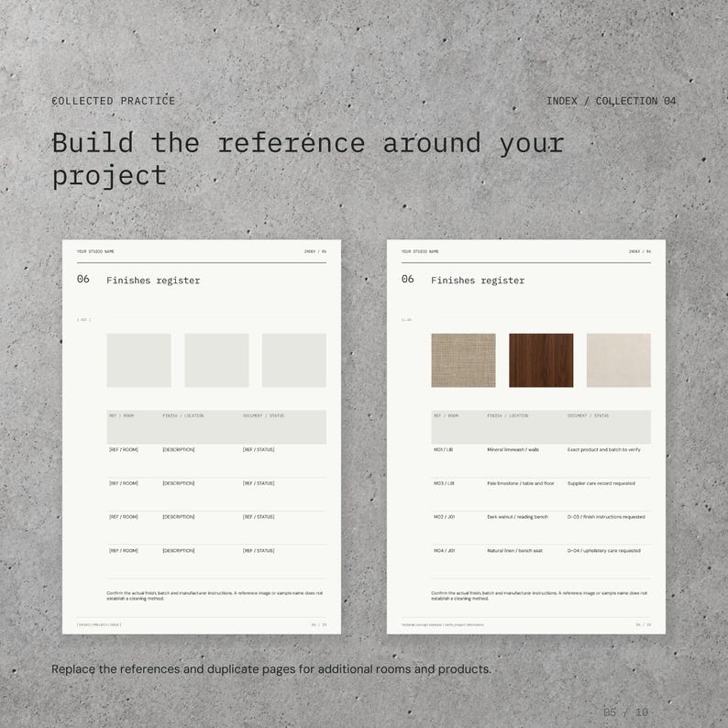728x728 pixels.
Task: Open the filled example page thumbnail
Action: [526, 437]
